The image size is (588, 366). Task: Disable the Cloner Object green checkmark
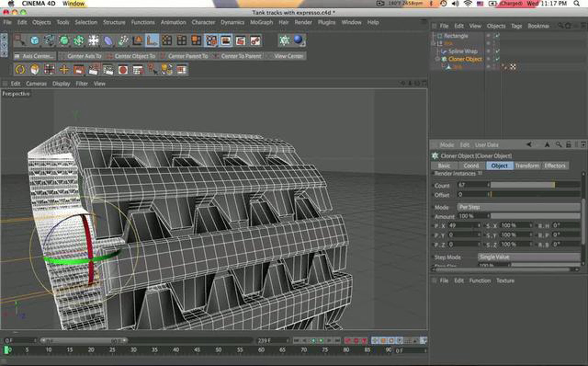click(497, 59)
